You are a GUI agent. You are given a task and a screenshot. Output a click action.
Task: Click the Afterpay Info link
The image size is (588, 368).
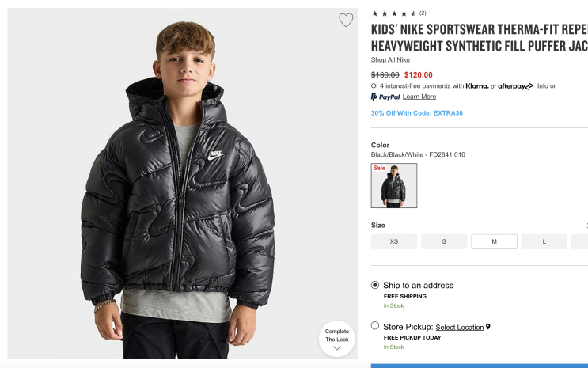pos(542,86)
